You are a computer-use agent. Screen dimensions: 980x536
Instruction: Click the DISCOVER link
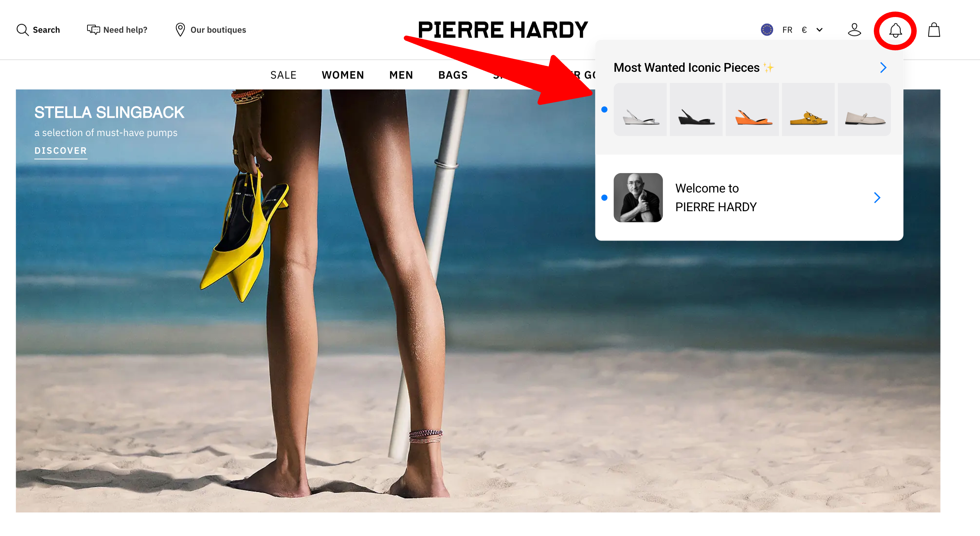(x=61, y=151)
